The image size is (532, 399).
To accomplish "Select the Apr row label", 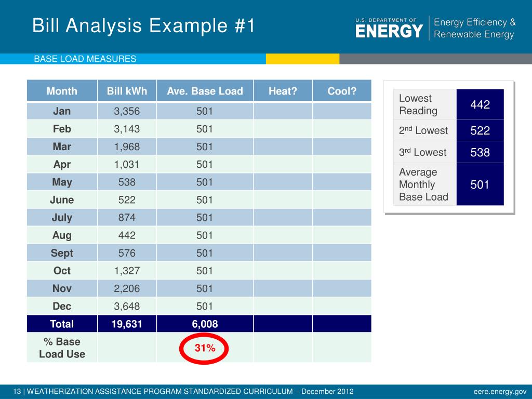I will [62, 165].
